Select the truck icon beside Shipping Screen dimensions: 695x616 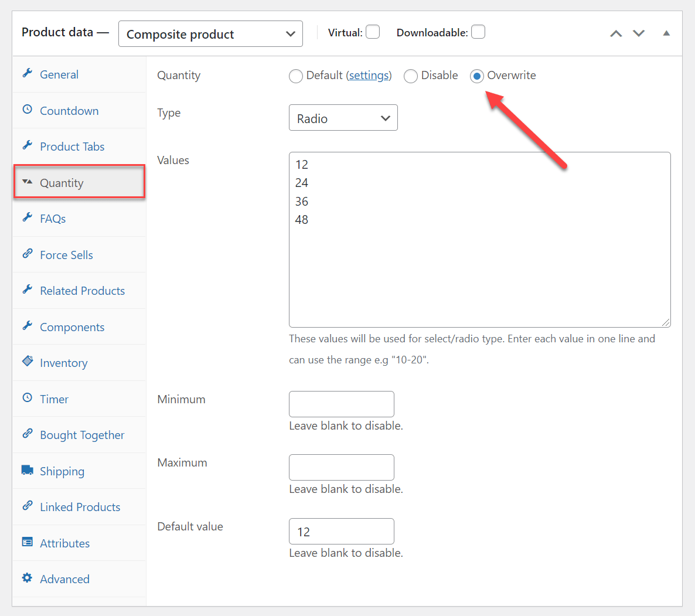pyautogui.click(x=27, y=471)
